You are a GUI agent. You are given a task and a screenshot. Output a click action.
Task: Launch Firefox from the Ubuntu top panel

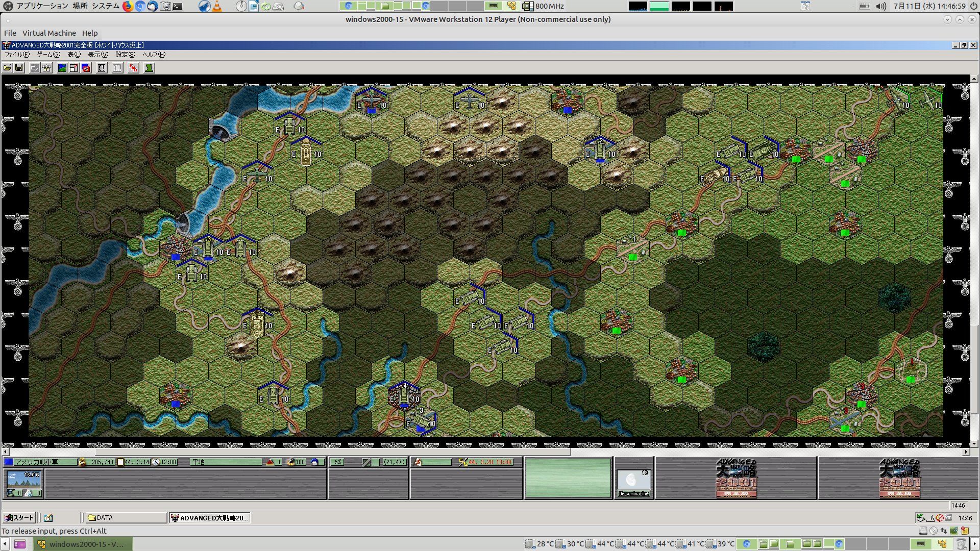pos(128,6)
